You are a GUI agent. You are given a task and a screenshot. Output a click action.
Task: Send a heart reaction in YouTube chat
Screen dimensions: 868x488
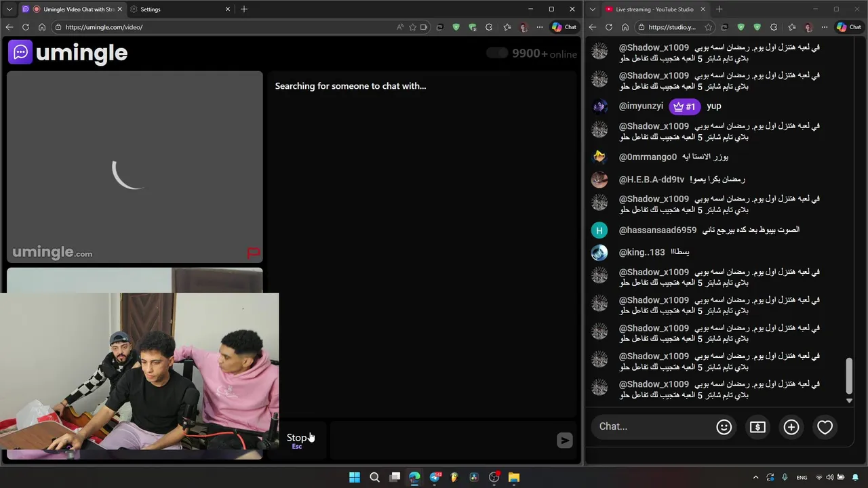click(x=825, y=427)
